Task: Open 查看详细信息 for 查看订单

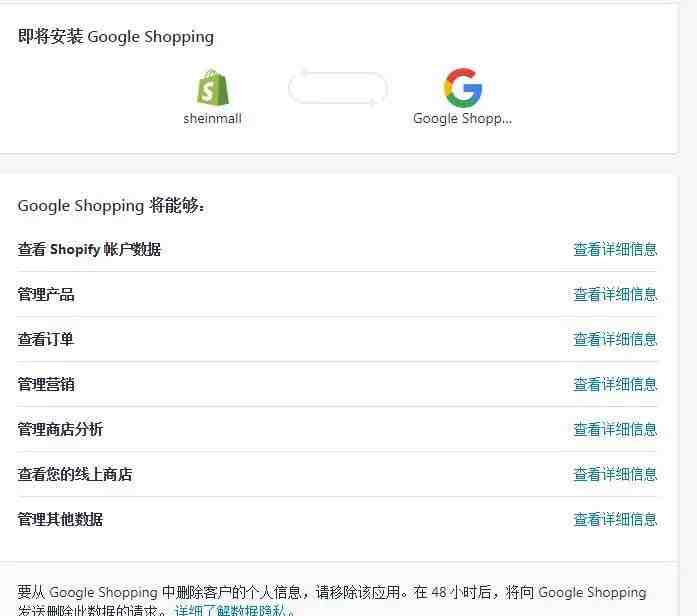Action: click(615, 340)
